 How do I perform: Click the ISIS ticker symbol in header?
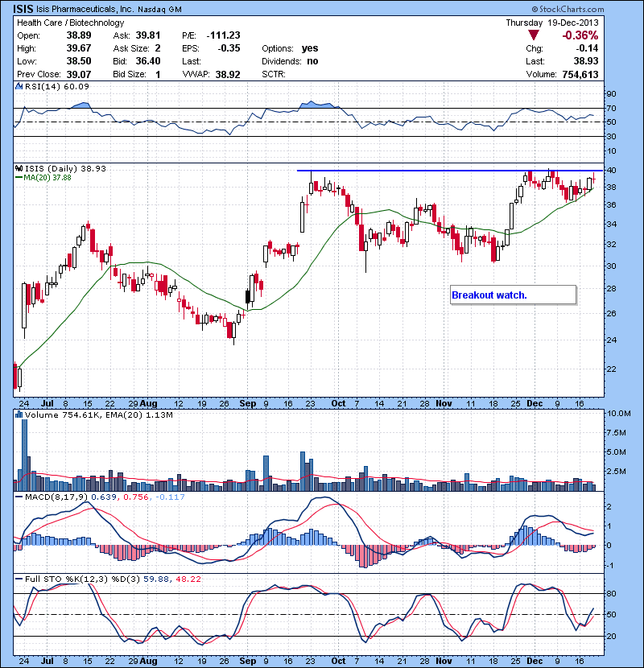(23, 9)
